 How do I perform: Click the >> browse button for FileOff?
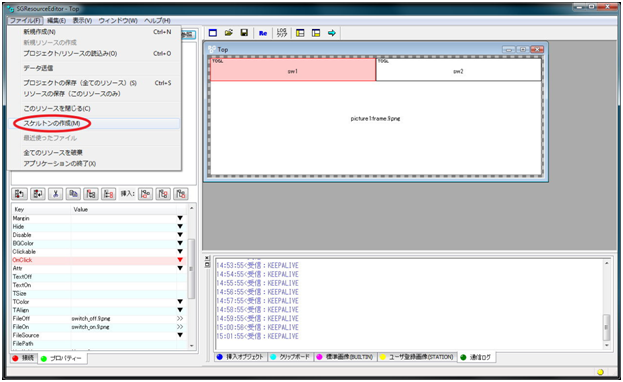(180, 318)
